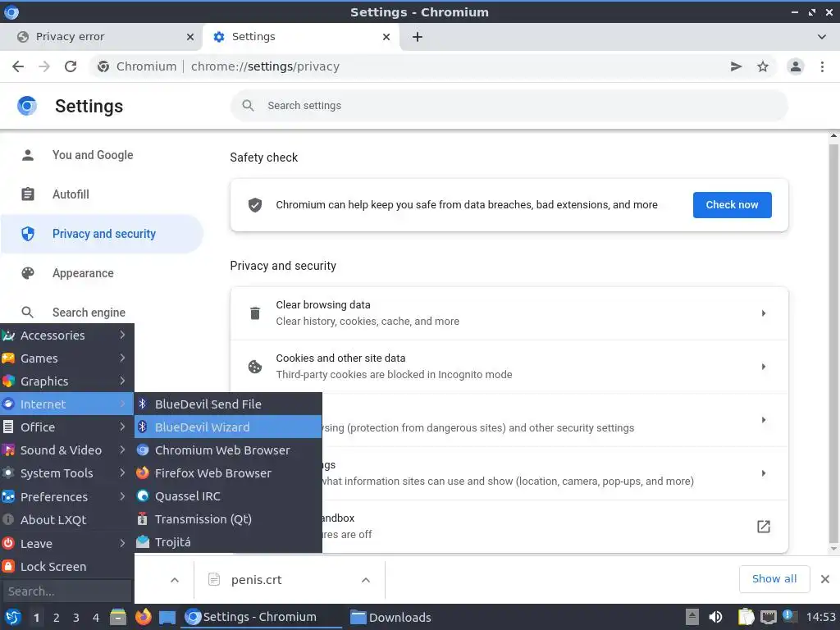840x630 pixels.
Task: Reload the current page
Action: (71, 66)
